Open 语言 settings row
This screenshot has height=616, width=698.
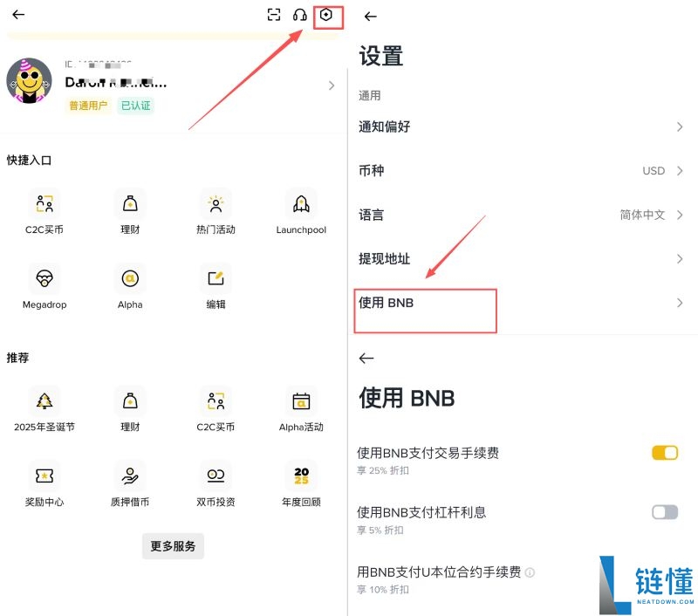pos(521,215)
